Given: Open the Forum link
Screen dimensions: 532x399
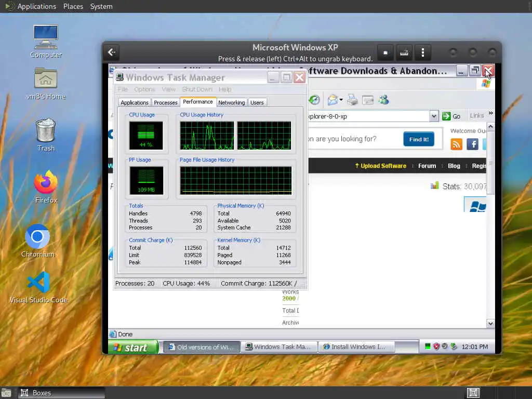Looking at the screenshot, I should point(427,166).
